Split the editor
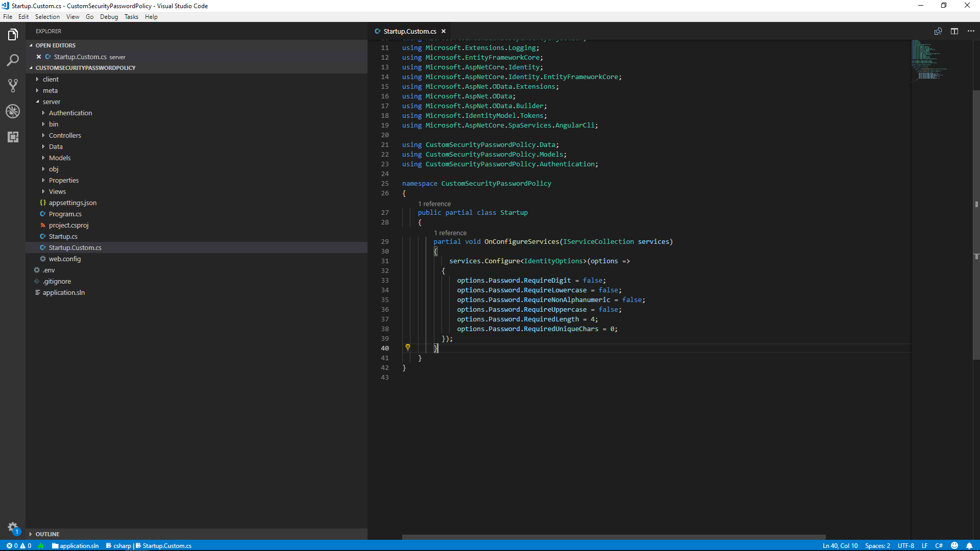 (954, 31)
